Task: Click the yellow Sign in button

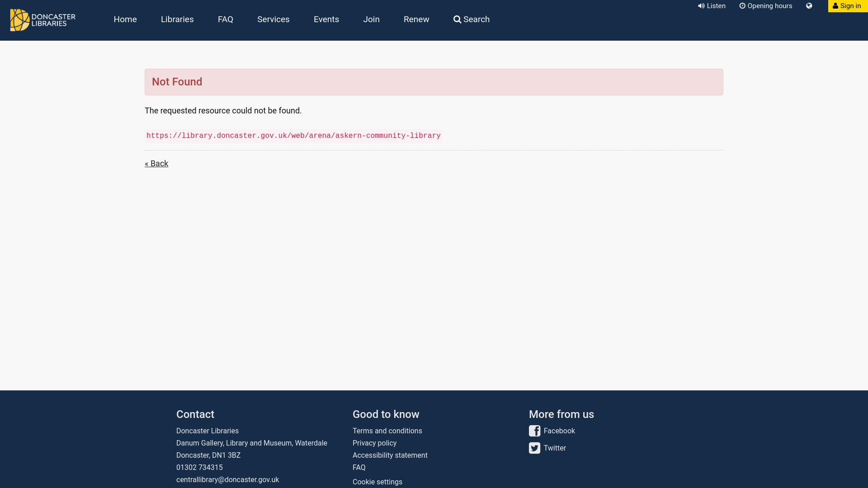Action: 848,6
